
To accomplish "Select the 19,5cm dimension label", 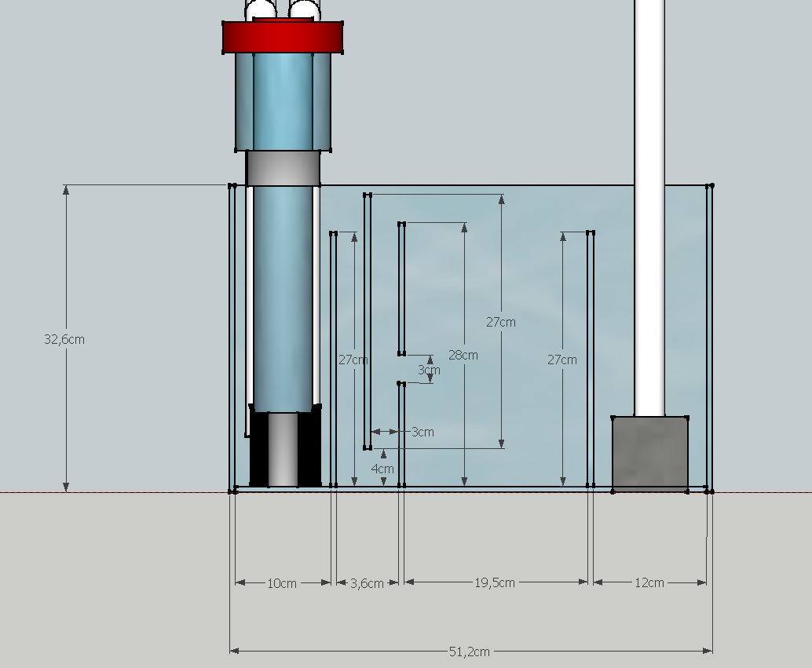I will tap(495, 582).
